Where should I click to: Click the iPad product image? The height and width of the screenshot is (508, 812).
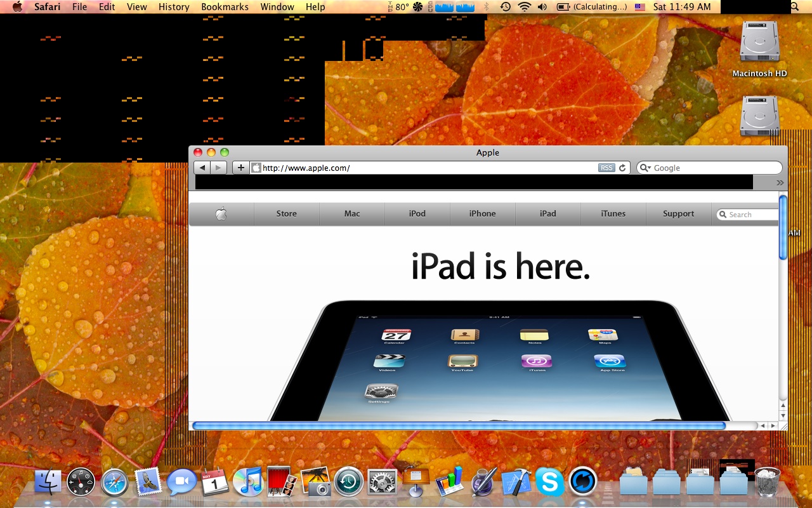tap(500, 360)
